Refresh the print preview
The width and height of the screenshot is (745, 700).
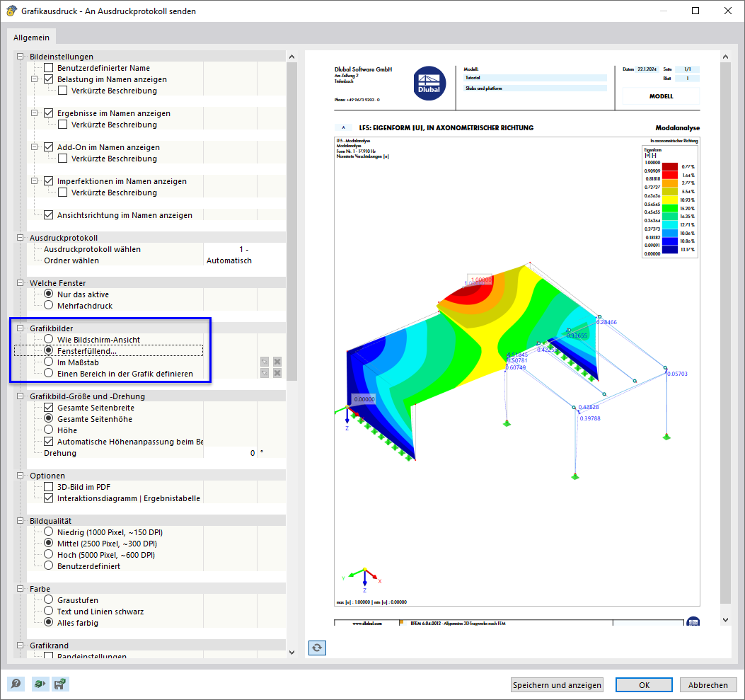click(317, 648)
